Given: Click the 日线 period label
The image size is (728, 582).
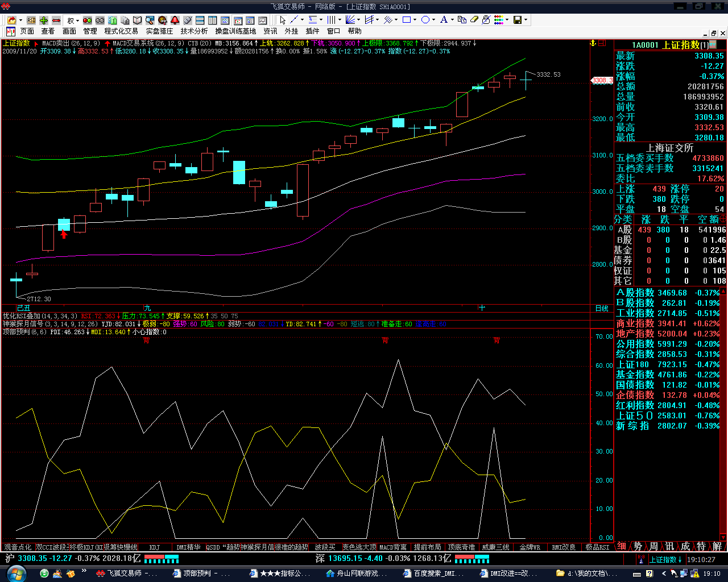Looking at the screenshot, I should click(602, 308).
